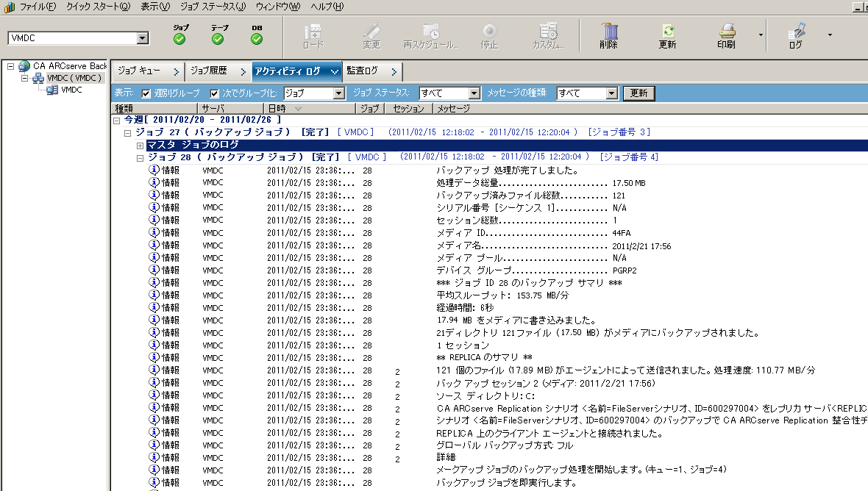Open the 表示(V) menu
This screenshot has height=491, width=868.
pyautogui.click(x=155, y=7)
